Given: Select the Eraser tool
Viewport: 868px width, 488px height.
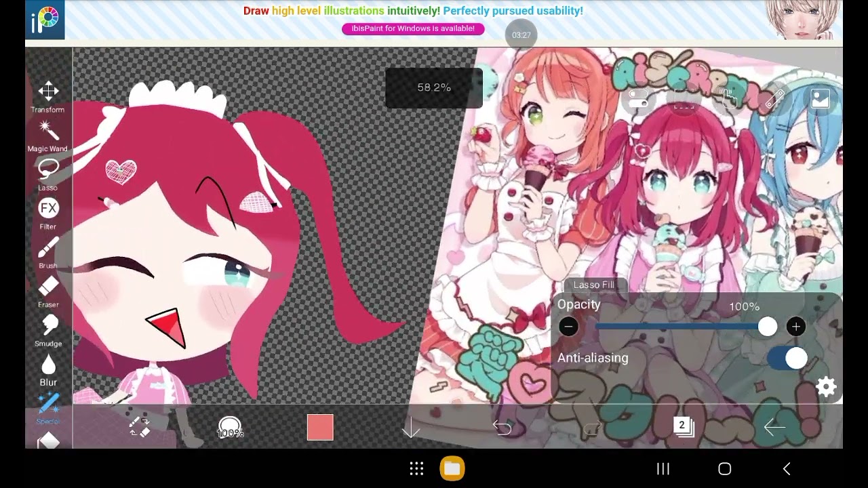Looking at the screenshot, I should [x=48, y=291].
